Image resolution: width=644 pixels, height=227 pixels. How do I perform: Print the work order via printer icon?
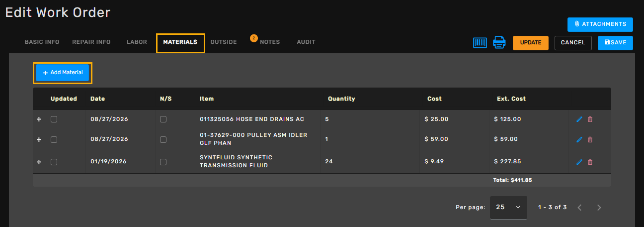tap(499, 43)
